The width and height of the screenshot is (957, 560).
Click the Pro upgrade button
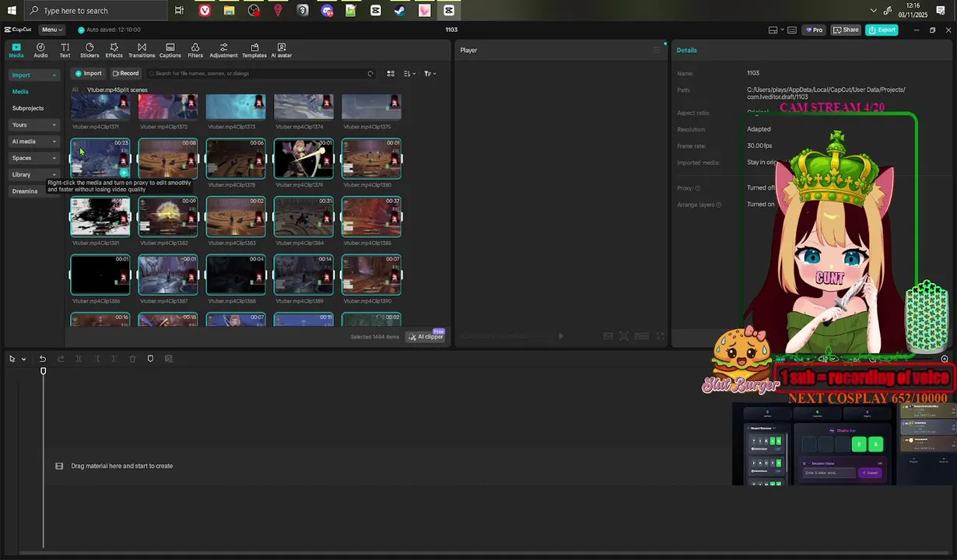tap(815, 30)
